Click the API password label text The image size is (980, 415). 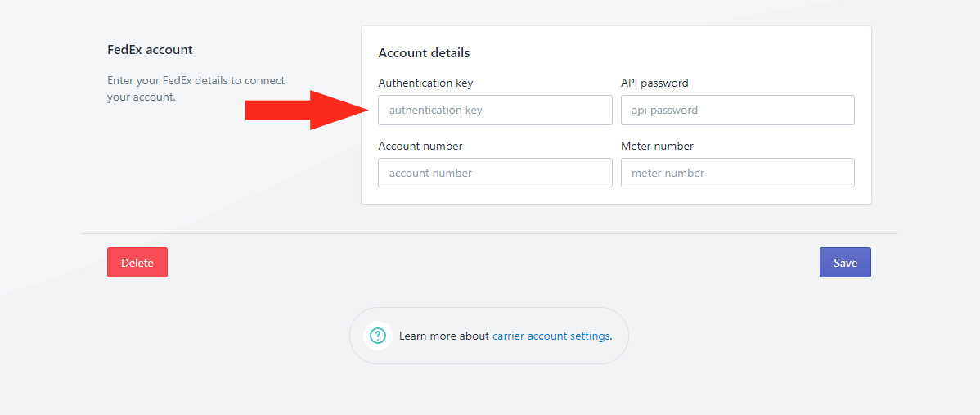654,83
